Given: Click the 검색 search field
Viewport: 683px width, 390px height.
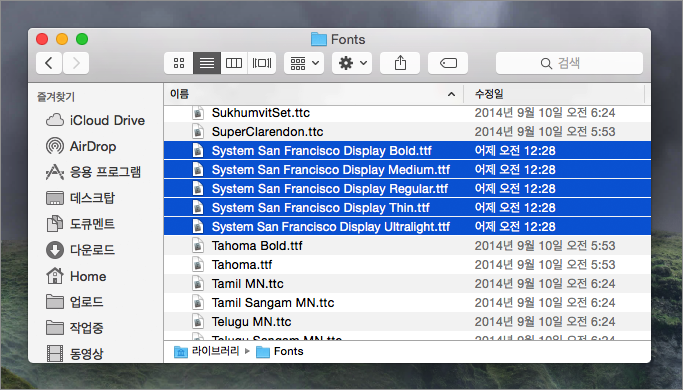Looking at the screenshot, I should point(569,63).
